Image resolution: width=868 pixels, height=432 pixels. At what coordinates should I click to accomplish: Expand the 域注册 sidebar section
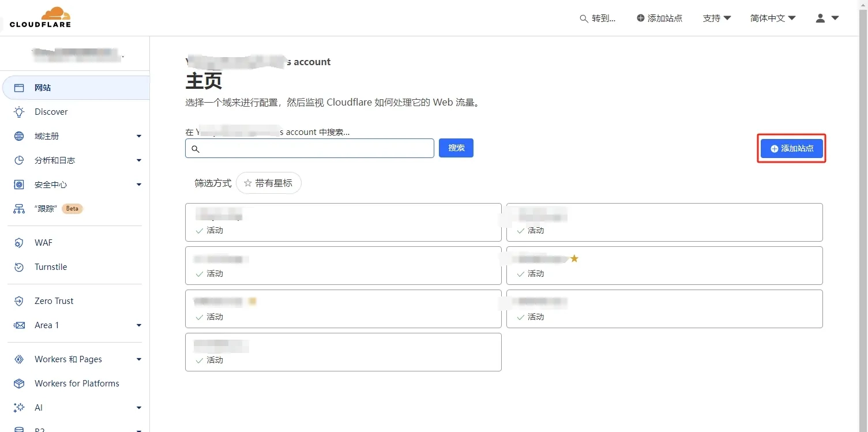(139, 136)
